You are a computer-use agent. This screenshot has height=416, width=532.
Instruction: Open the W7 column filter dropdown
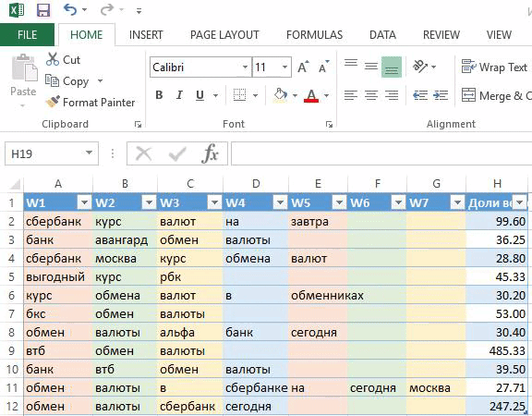tap(457, 203)
